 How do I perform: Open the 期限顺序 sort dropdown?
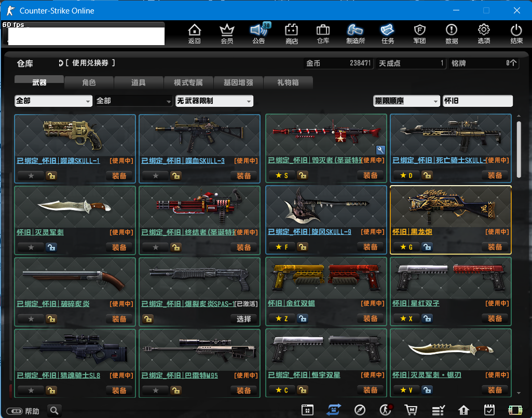(x=406, y=101)
